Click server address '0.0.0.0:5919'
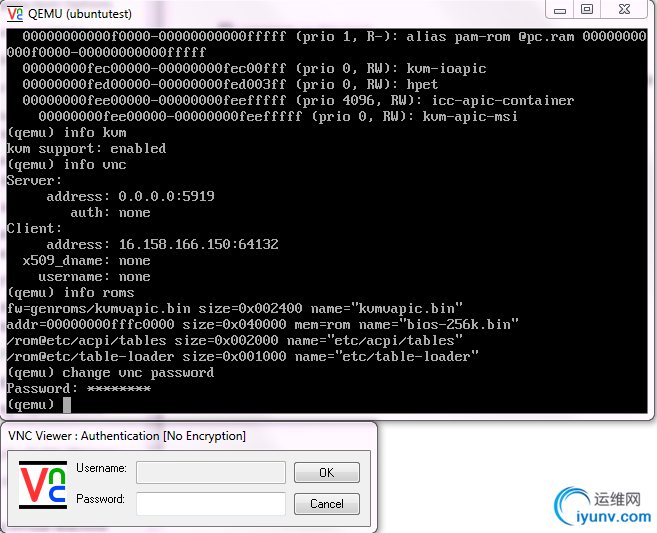 pyautogui.click(x=166, y=196)
